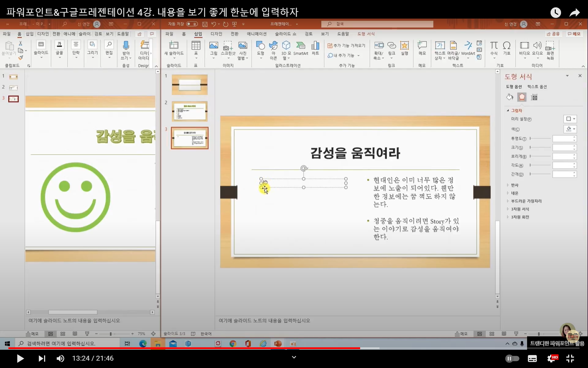The image size is (588, 368).
Task: Click Comments (메모) button beside Share
Action: [574, 34]
